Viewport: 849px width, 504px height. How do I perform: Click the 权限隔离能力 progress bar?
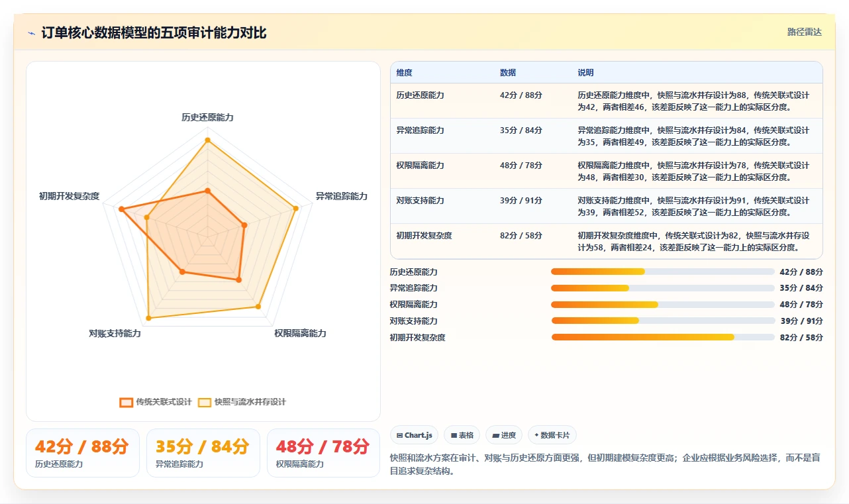click(662, 305)
